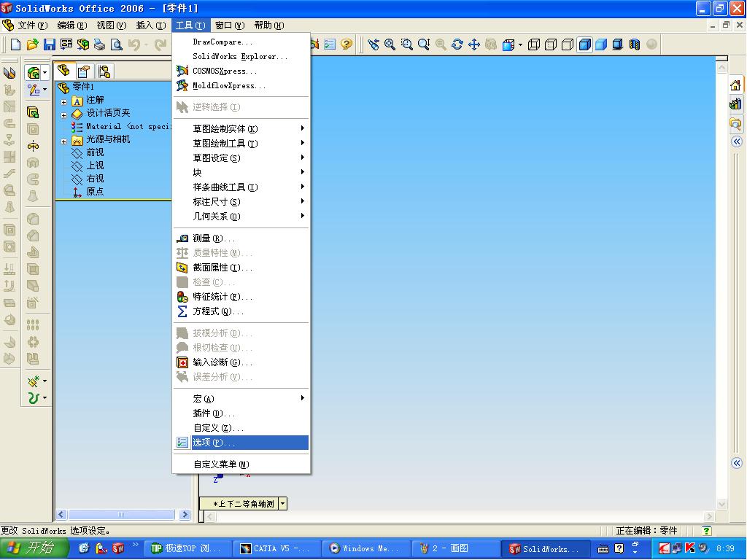This screenshot has height=560, width=747.
Task: Click the Zoom to Fit icon
Action: 390,44
